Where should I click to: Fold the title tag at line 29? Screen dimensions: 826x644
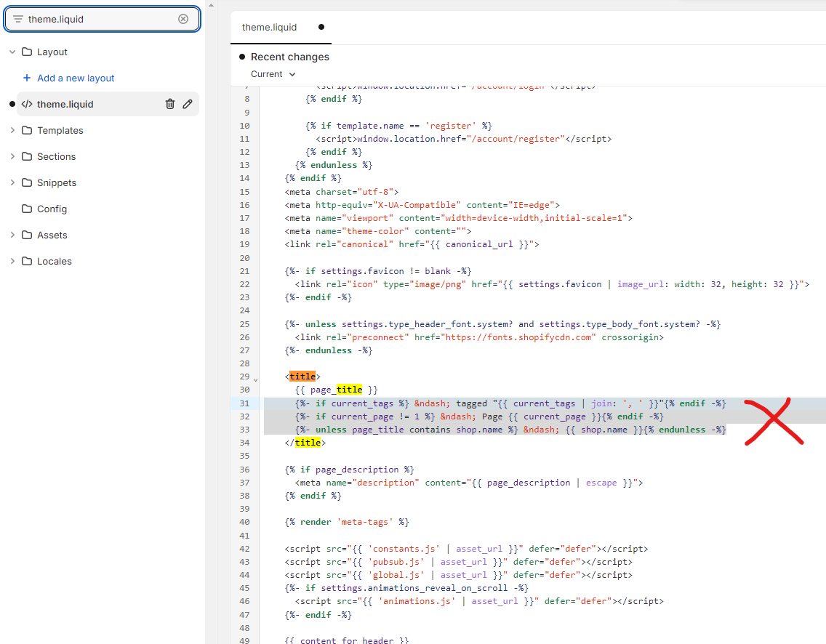tap(255, 378)
